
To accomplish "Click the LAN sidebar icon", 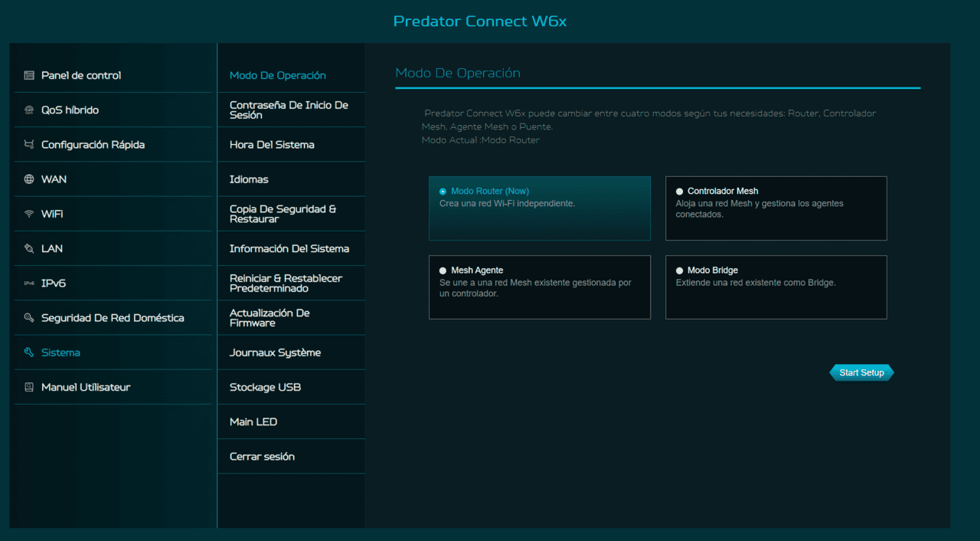I will [29, 249].
